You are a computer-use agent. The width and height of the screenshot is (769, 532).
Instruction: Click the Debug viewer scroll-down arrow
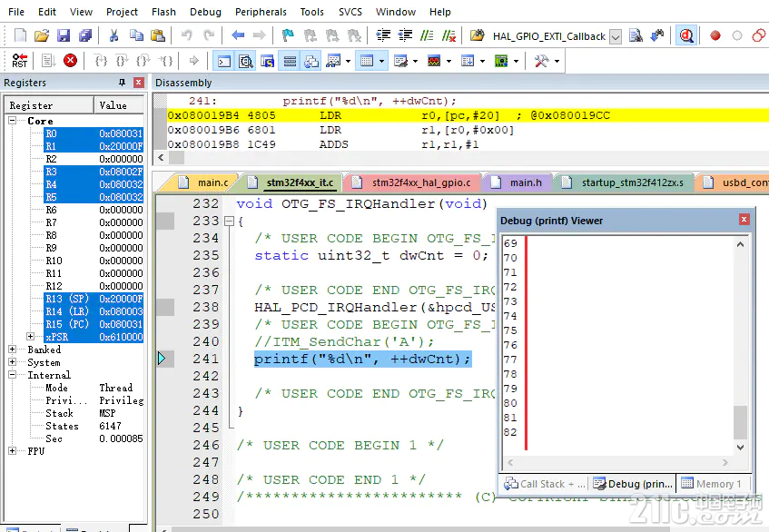(740, 448)
